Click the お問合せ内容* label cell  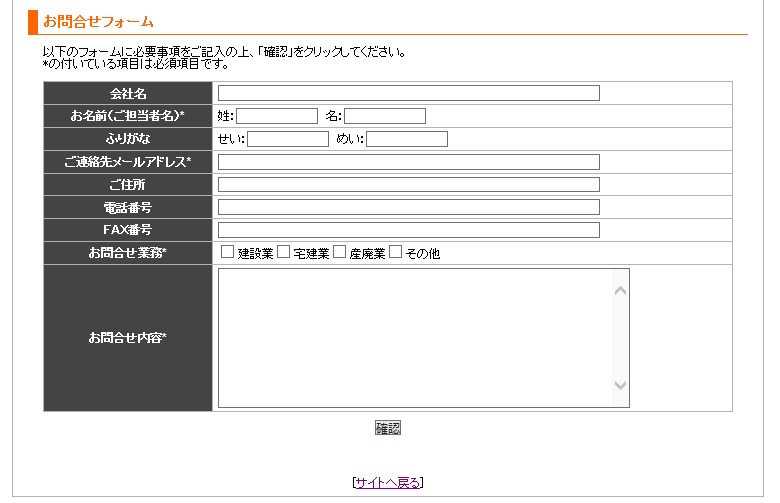point(128,338)
